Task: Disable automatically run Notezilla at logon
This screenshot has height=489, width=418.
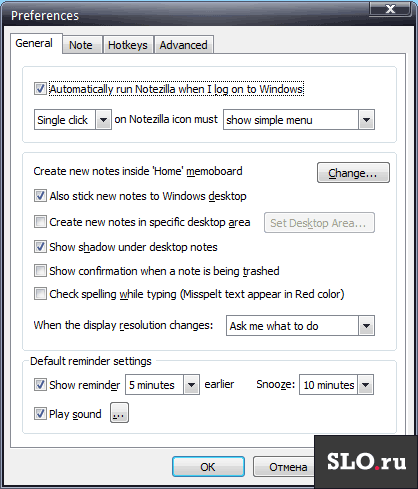Action: point(40,89)
